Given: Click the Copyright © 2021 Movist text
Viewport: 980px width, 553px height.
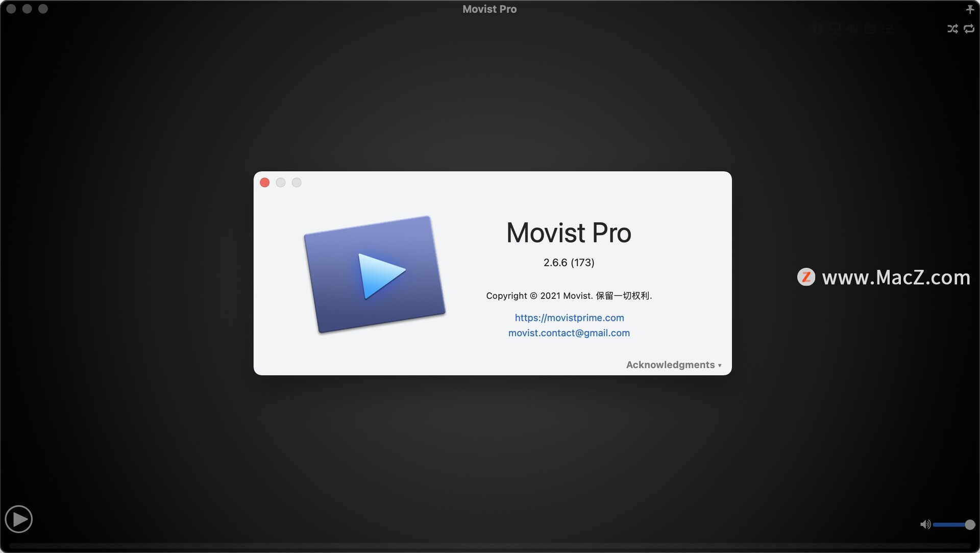Looking at the screenshot, I should pyautogui.click(x=569, y=296).
